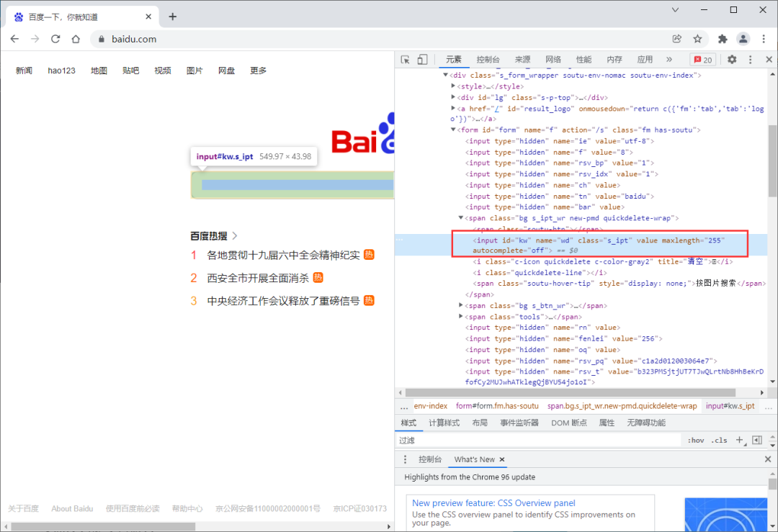The width and height of the screenshot is (778, 532).
Task: Open the first trending topic 各地贯彻十九届六中全会精神纪实
Action: click(283, 255)
